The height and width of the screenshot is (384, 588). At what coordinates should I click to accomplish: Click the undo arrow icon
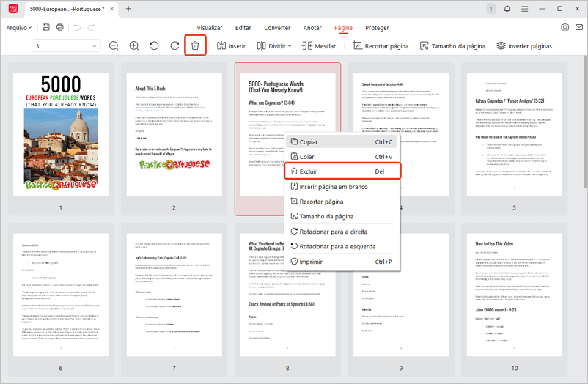pyautogui.click(x=77, y=27)
